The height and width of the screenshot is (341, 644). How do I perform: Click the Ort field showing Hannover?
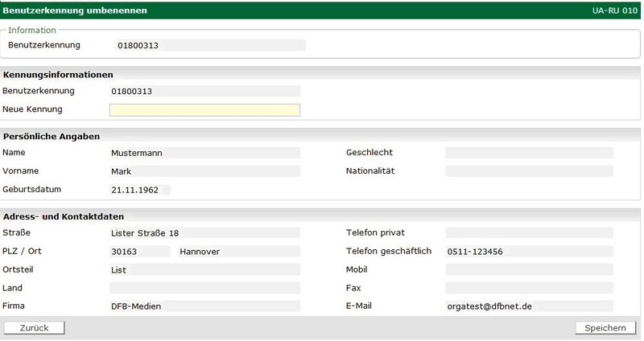(238, 252)
